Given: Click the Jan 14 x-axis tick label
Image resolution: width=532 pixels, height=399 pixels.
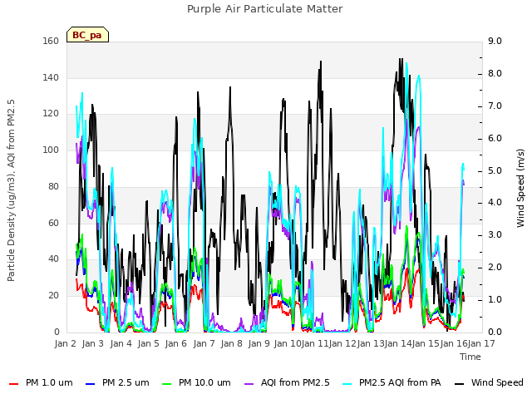Looking at the screenshot, I should point(398,343).
